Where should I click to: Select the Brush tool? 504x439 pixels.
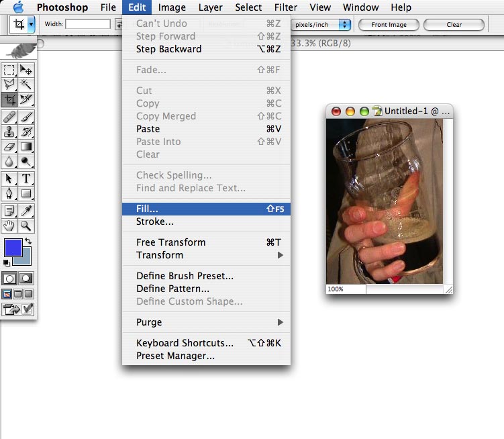click(x=26, y=117)
